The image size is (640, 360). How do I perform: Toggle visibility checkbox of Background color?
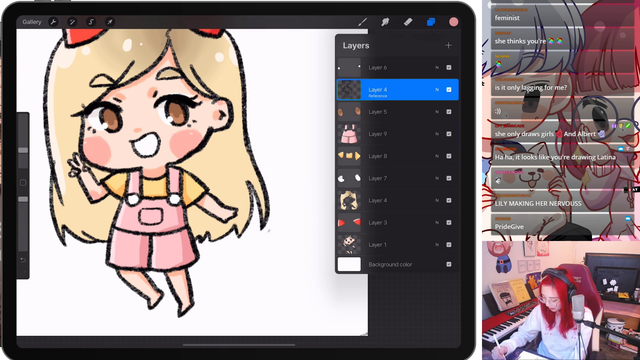point(449,264)
